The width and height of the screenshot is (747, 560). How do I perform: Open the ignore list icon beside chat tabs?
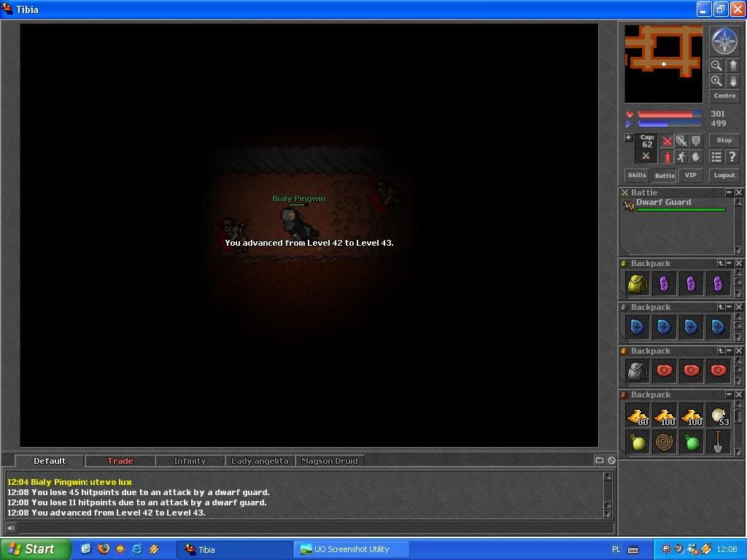(611, 460)
